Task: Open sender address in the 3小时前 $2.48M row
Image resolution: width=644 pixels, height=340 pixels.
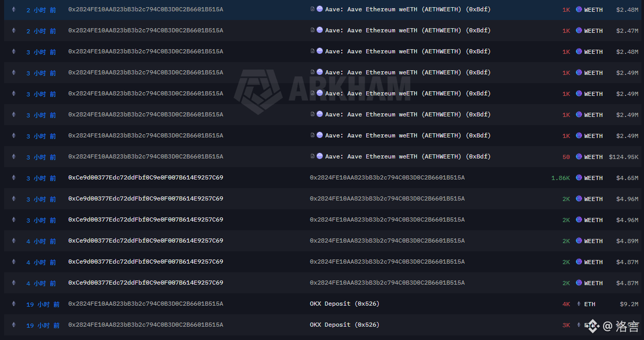Action: [x=146, y=52]
